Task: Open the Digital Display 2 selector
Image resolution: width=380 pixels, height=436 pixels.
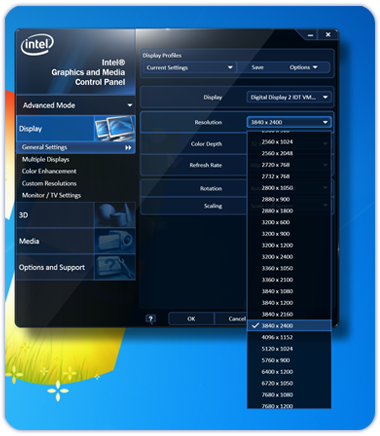Action: (289, 97)
